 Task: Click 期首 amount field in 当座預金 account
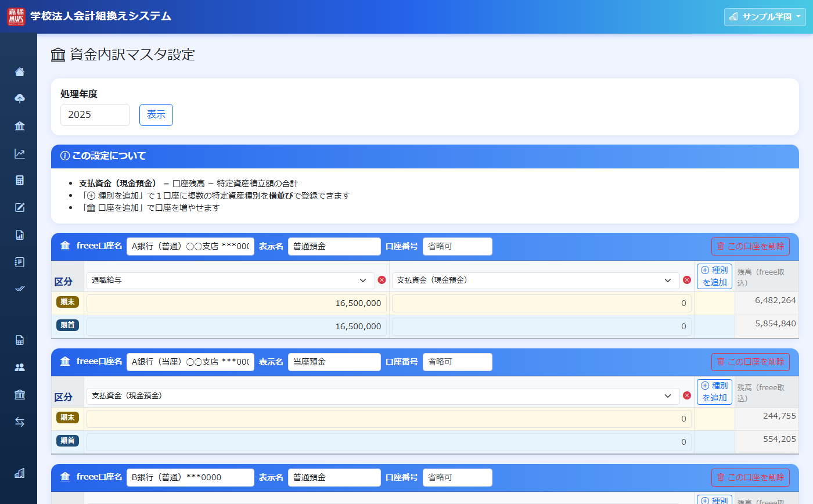(x=389, y=442)
